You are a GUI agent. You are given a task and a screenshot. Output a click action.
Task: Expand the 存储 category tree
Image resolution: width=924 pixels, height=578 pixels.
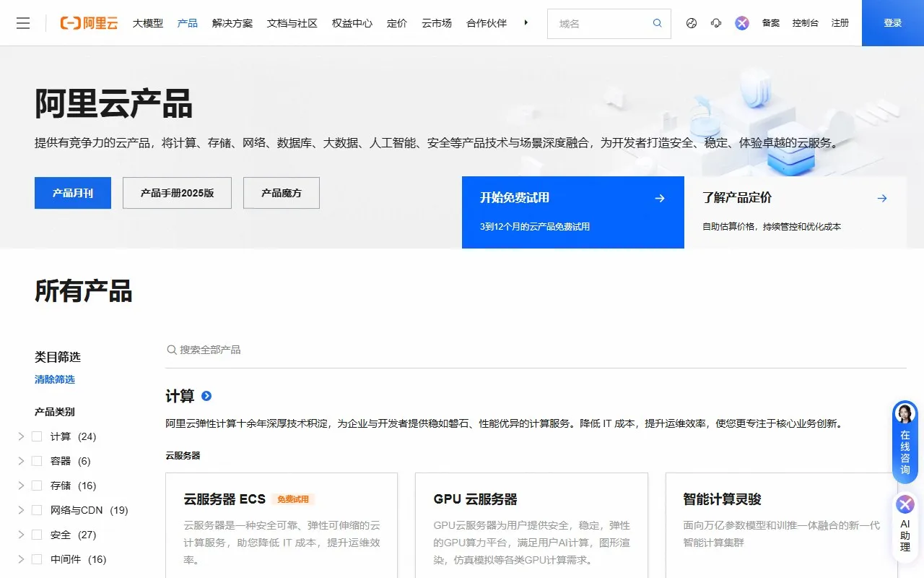click(x=20, y=486)
